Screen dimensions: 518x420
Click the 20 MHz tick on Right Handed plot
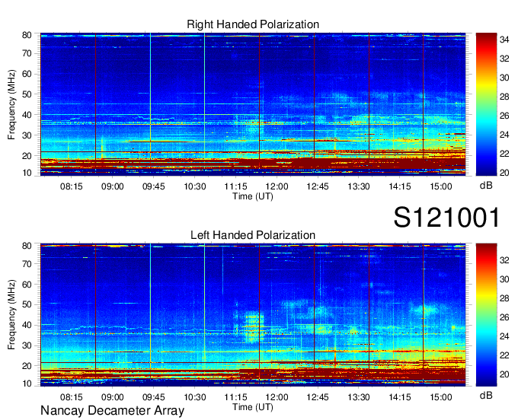(27, 156)
